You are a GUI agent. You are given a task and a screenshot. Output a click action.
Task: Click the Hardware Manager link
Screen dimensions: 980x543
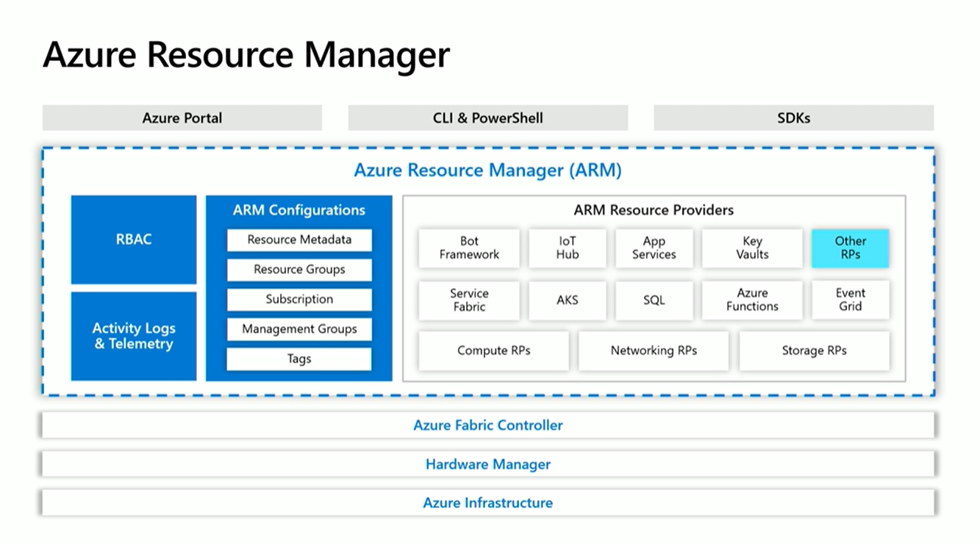(x=488, y=464)
